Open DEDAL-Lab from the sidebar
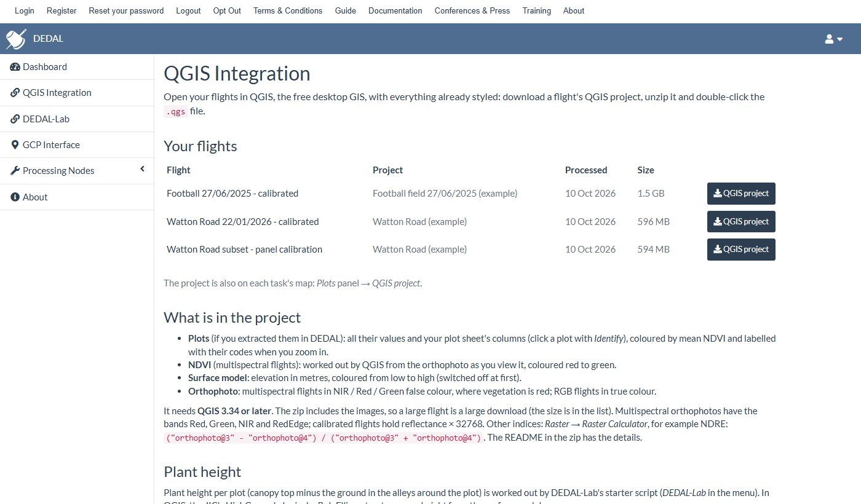The width and height of the screenshot is (861, 504). tap(77, 119)
